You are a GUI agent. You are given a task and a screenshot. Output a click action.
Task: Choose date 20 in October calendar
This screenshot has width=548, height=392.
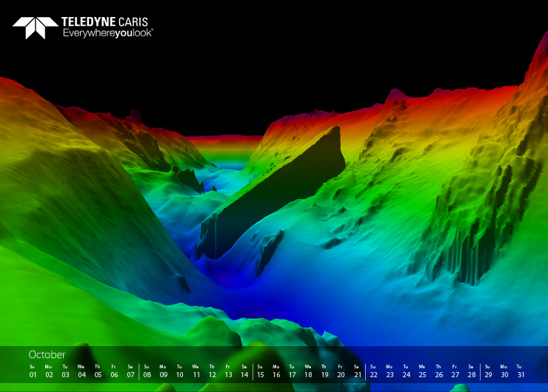(x=341, y=374)
